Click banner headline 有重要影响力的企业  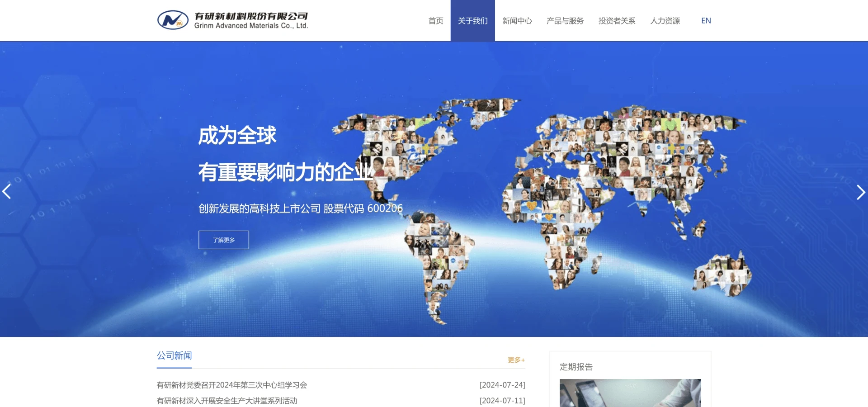[x=286, y=172]
